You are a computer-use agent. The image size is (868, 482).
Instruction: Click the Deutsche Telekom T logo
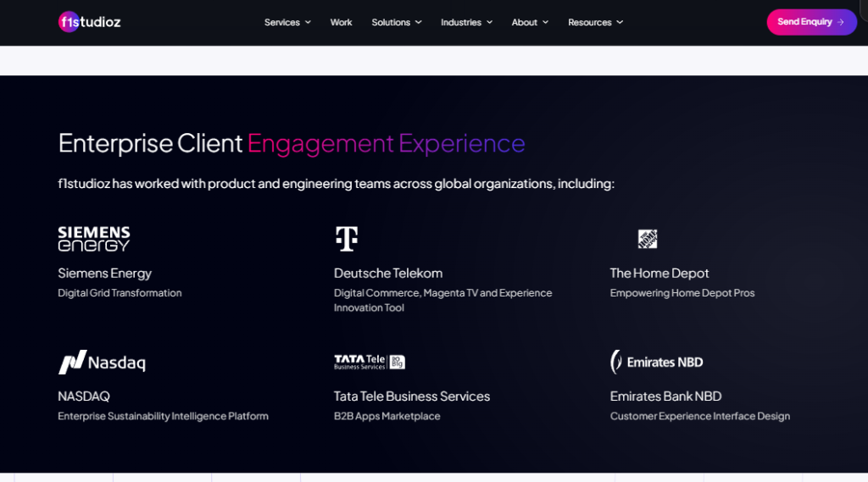347,239
